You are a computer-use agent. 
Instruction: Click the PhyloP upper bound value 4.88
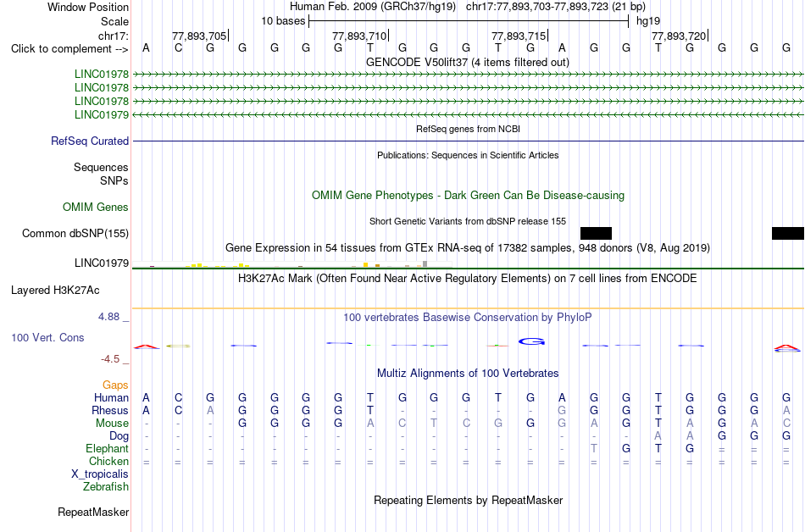108,317
